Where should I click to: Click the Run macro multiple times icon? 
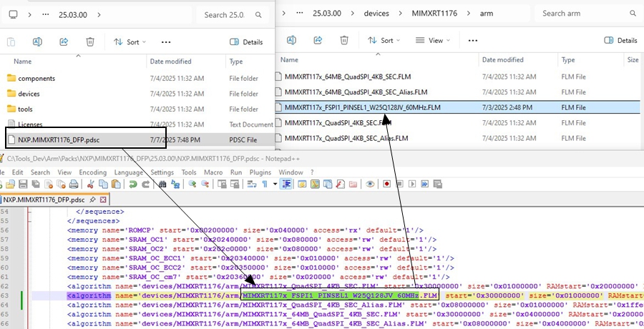(x=424, y=184)
